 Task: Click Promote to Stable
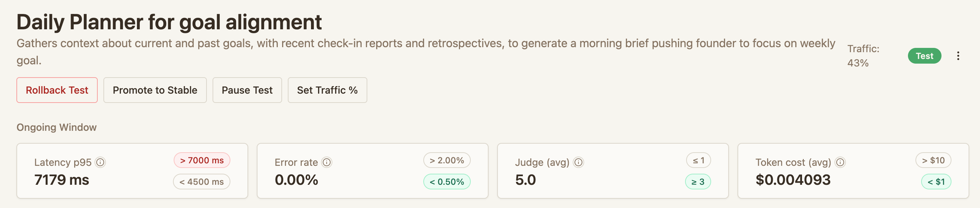pyautogui.click(x=155, y=90)
